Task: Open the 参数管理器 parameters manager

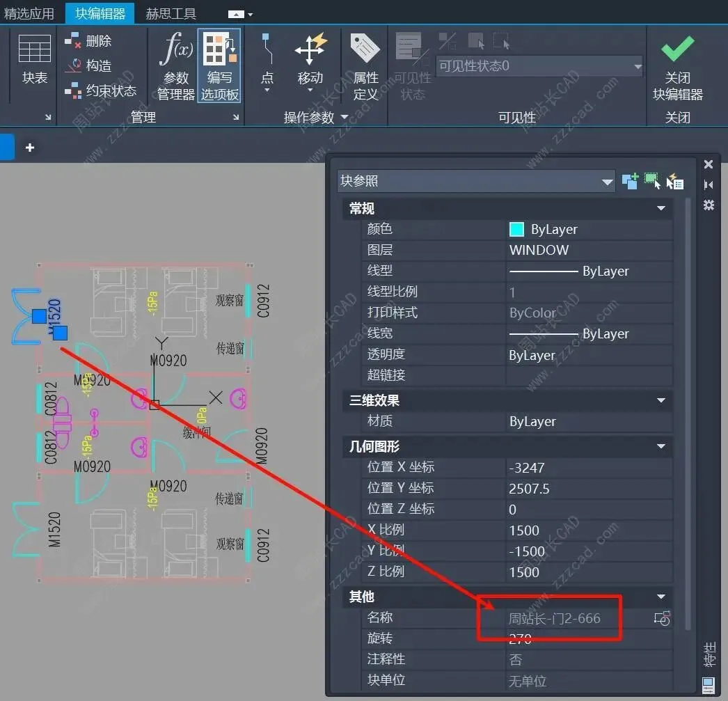Action: pyautogui.click(x=175, y=65)
